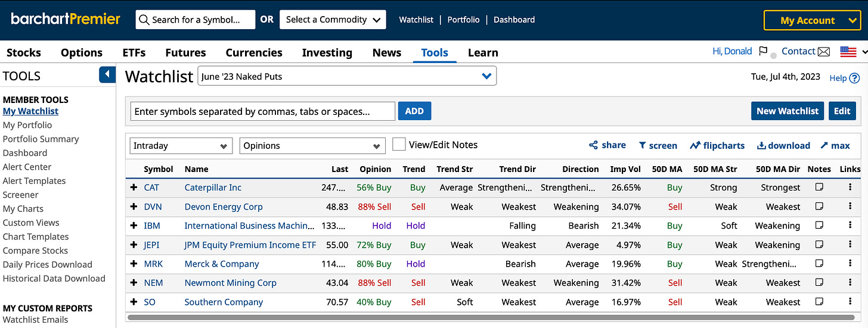Click the ADD symbols button

coord(414,111)
